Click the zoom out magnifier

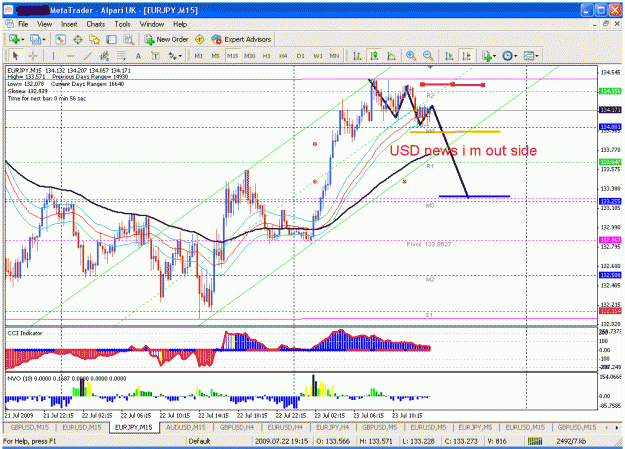(428, 56)
